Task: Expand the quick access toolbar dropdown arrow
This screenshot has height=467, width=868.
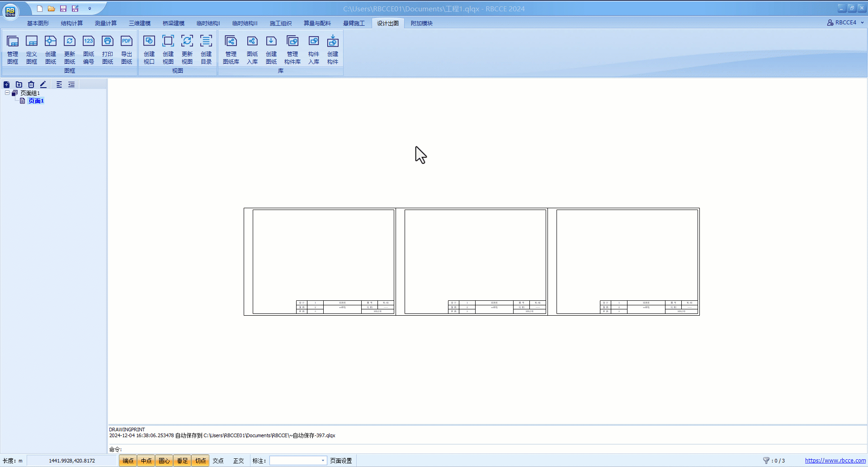Action: (90, 9)
